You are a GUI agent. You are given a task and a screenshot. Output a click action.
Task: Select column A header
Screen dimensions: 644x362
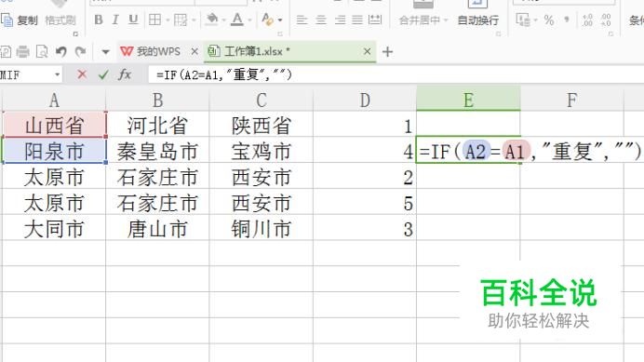(x=54, y=101)
